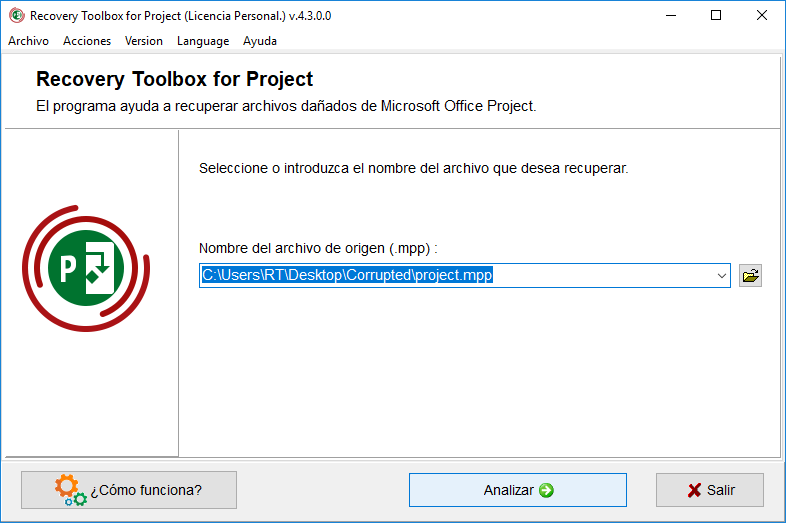Open the Acciones menu
786x523 pixels.
(87, 41)
